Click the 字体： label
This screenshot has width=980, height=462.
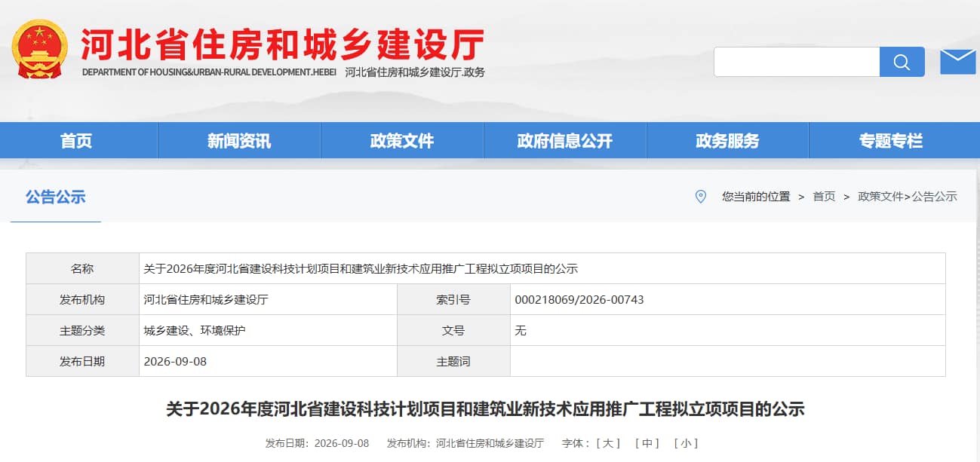576,443
